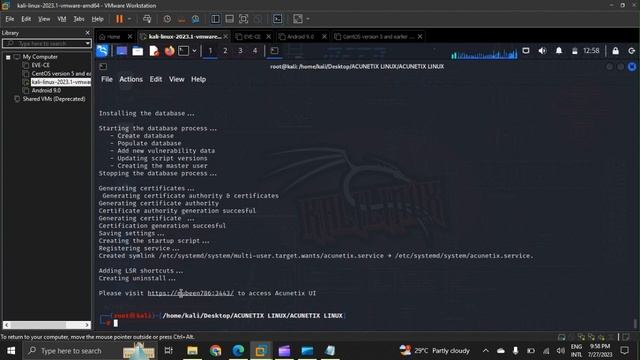The image size is (640, 360).
Task: Click the terminal window taskbar button
Action: (275, 51)
